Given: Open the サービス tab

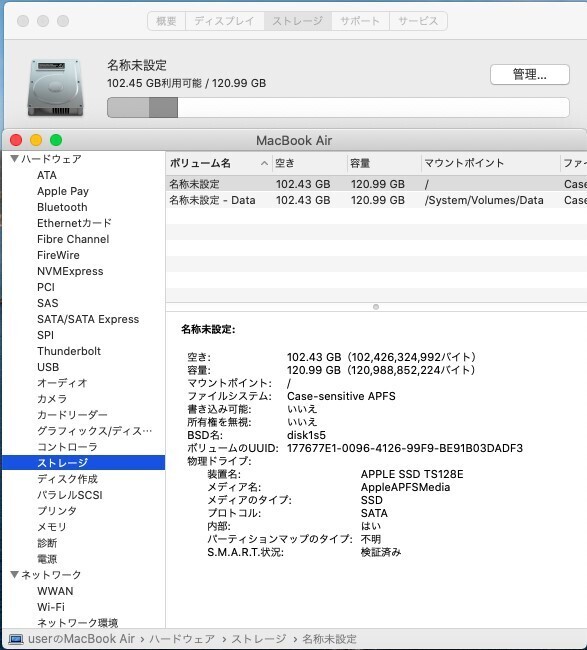Looking at the screenshot, I should pos(418,21).
